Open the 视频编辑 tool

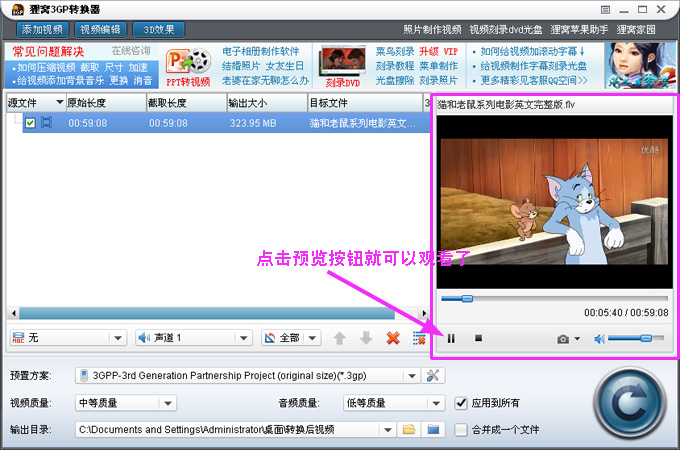pyautogui.click(x=100, y=29)
